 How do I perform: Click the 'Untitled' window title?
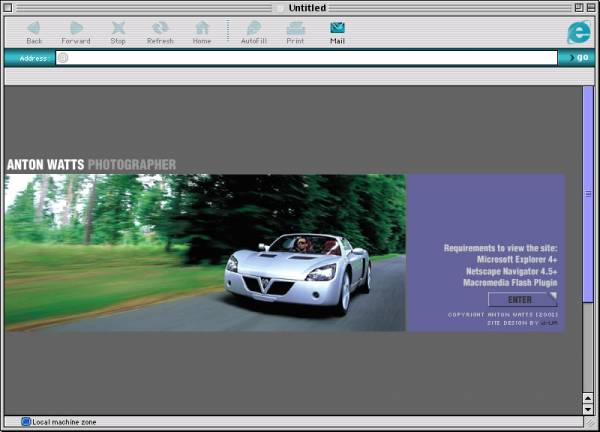(307, 8)
